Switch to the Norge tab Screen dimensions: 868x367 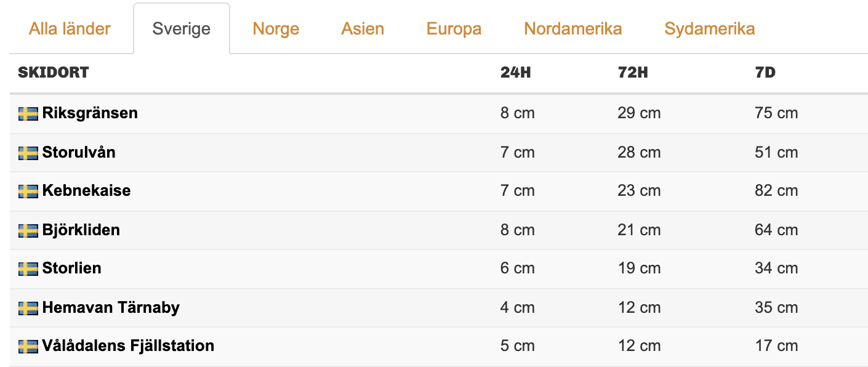click(275, 28)
